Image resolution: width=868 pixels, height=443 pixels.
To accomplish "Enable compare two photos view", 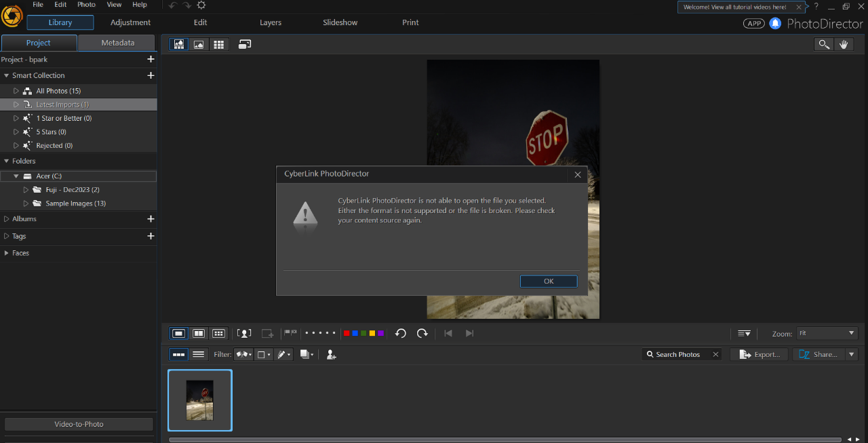I will tap(199, 333).
